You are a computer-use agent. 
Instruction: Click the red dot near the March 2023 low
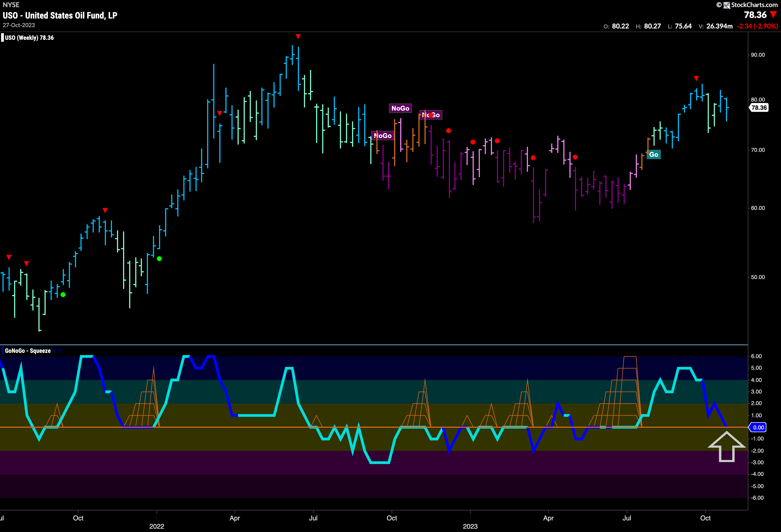click(533, 158)
